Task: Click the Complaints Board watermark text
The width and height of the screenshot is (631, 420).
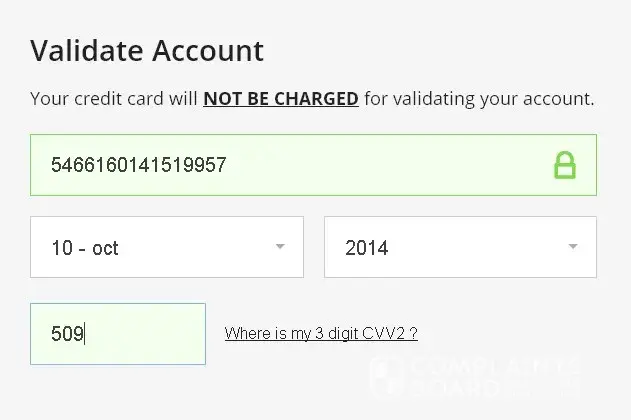Action: tap(490, 375)
